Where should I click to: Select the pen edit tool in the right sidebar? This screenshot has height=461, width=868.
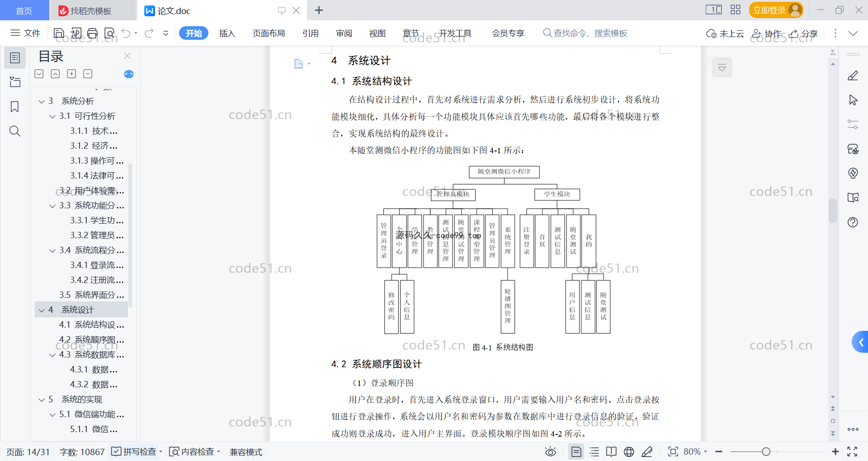click(853, 75)
